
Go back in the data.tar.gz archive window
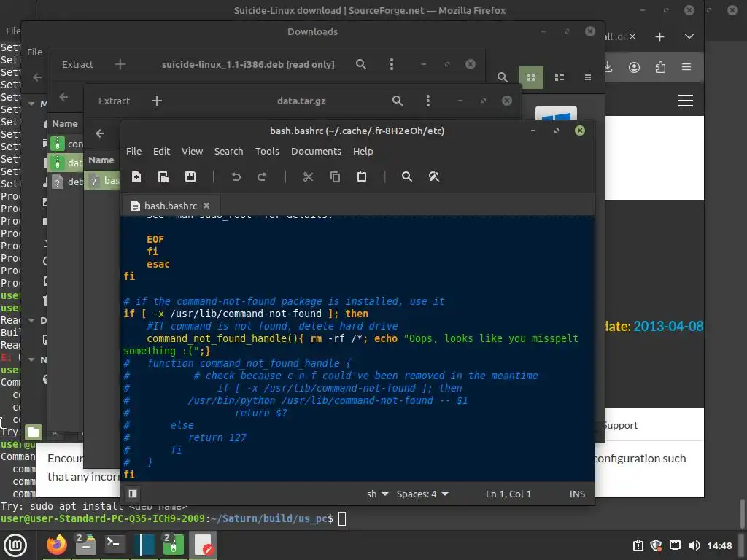pyautogui.click(x=100, y=134)
